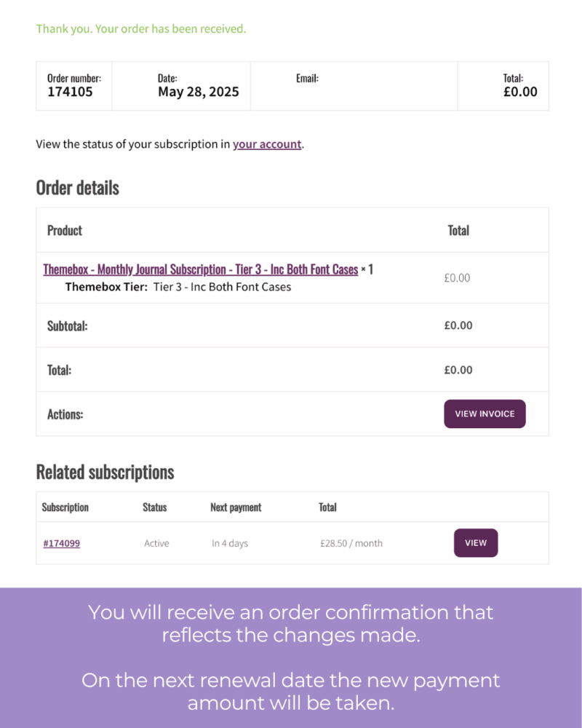Click the Themebox Monthly Journal Subscription product link
This screenshot has height=728, width=582.
201,269
